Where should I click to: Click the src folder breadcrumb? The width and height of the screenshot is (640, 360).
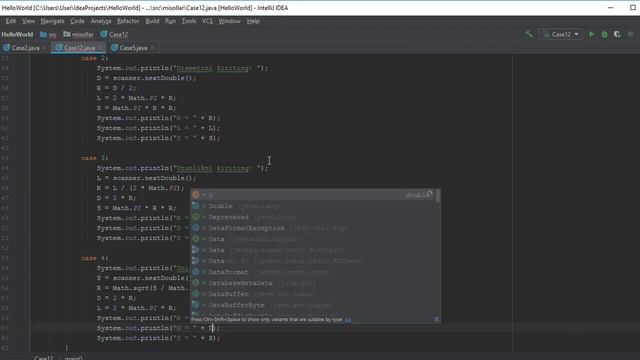click(48, 35)
